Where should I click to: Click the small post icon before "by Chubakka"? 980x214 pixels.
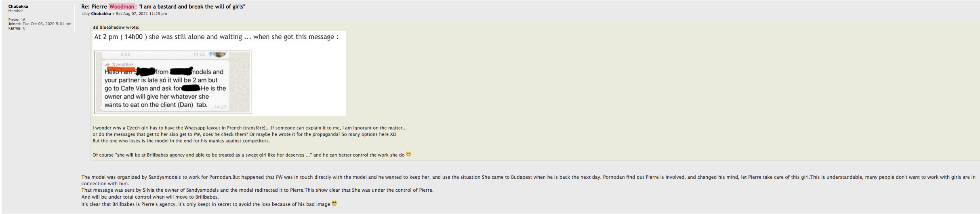click(x=83, y=14)
